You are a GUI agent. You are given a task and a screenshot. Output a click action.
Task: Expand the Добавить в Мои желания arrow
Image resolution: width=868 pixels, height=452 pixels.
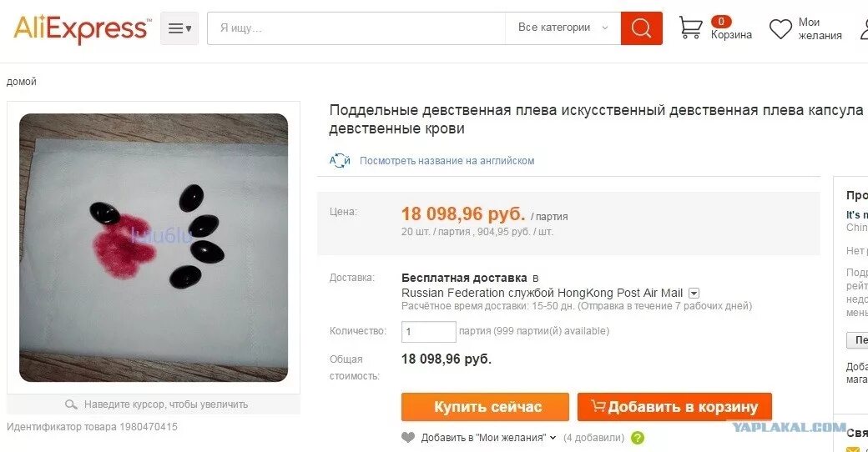pyautogui.click(x=553, y=438)
